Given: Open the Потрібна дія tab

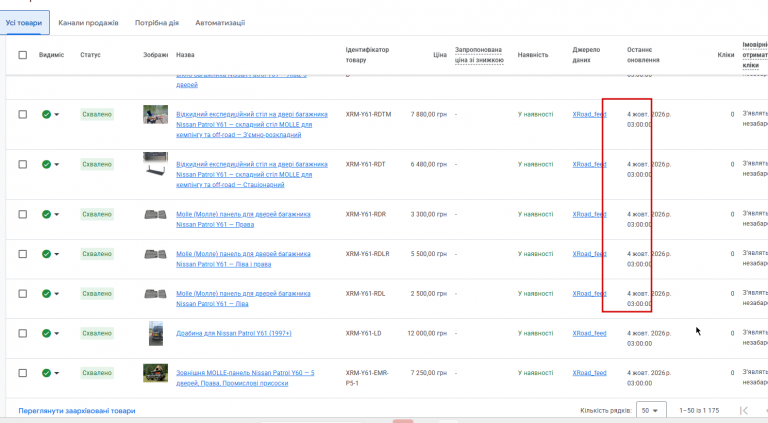Looking at the screenshot, I should (157, 23).
